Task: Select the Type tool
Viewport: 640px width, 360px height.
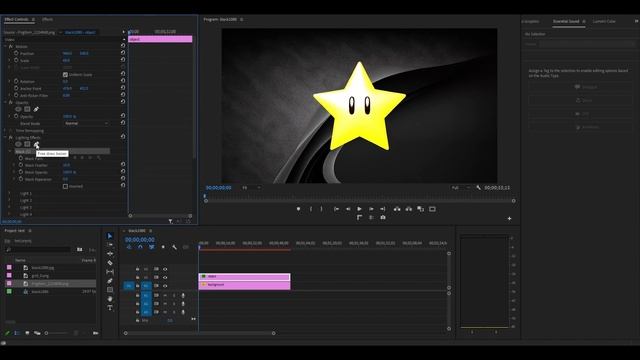Action: 110,308
